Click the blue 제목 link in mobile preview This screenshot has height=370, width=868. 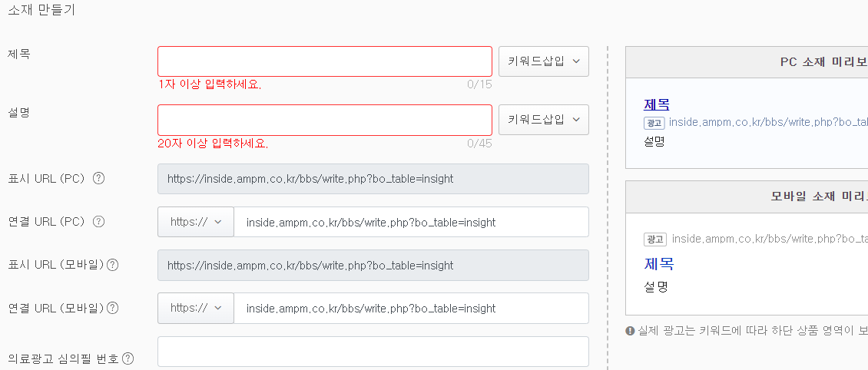(x=659, y=263)
